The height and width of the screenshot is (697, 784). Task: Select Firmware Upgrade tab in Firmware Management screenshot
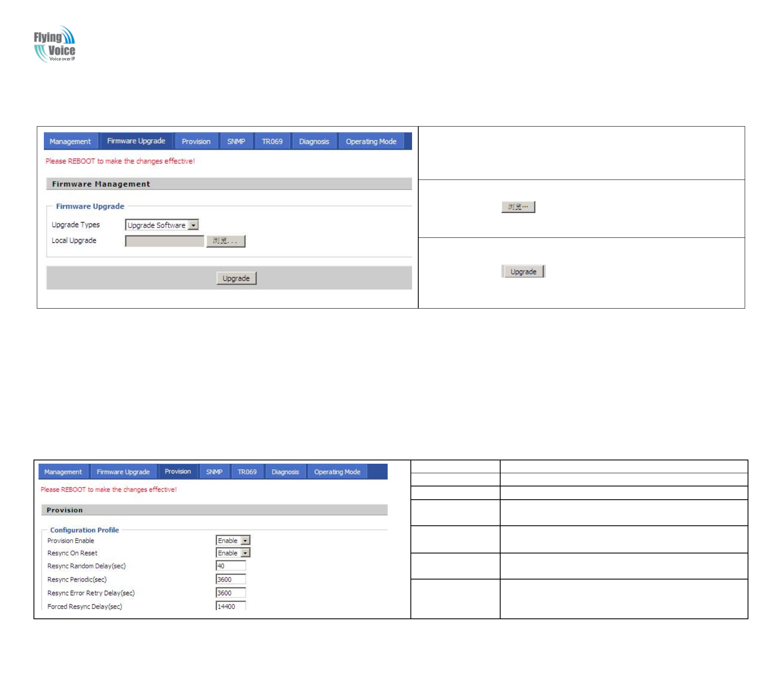pos(136,141)
